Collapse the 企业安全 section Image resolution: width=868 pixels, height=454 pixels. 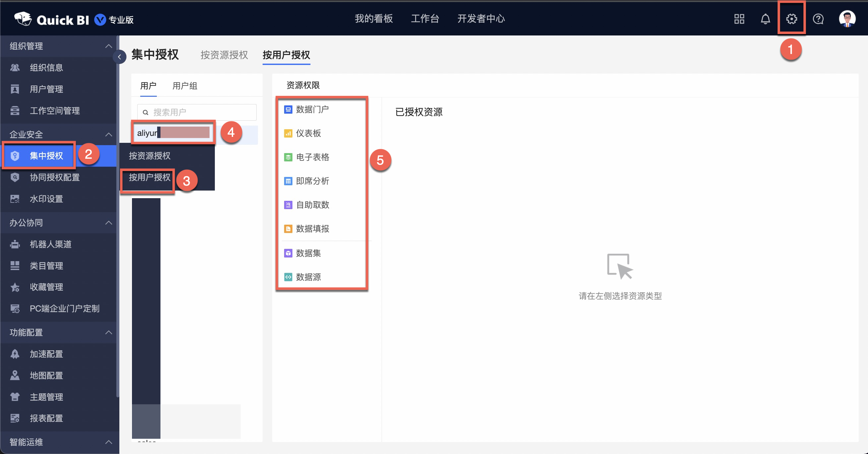coord(108,134)
